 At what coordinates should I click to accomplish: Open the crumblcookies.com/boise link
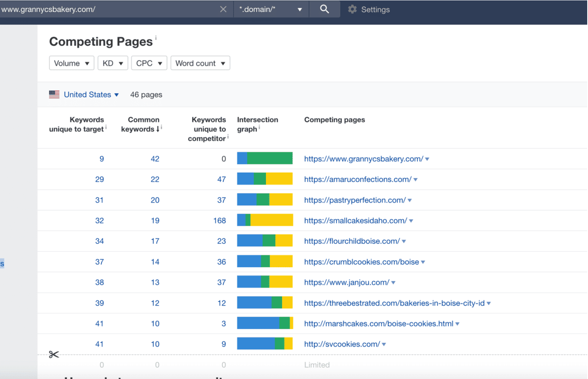pyautogui.click(x=361, y=262)
